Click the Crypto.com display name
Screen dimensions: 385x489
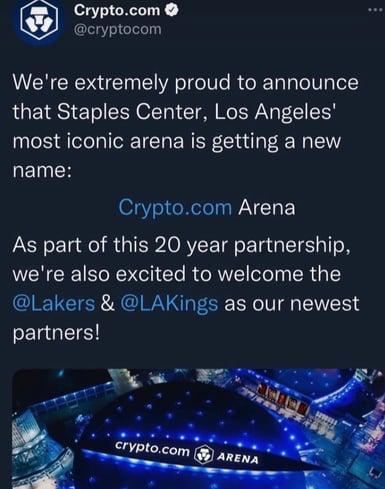pos(117,10)
